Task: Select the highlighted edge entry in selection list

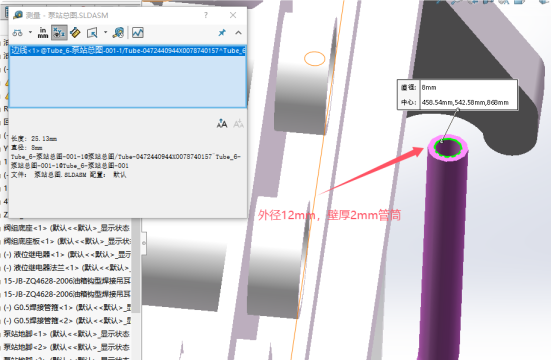Action: coord(128,51)
